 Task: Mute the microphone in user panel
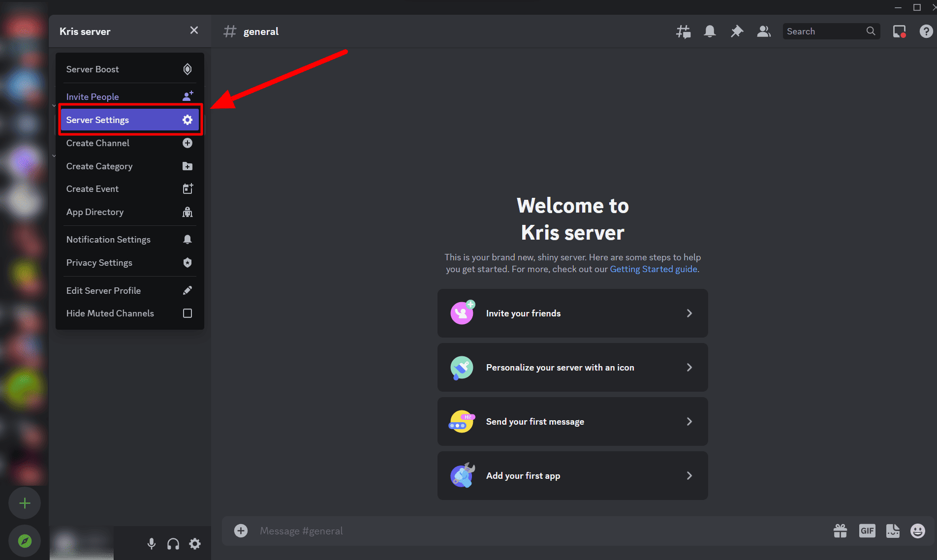click(x=152, y=544)
